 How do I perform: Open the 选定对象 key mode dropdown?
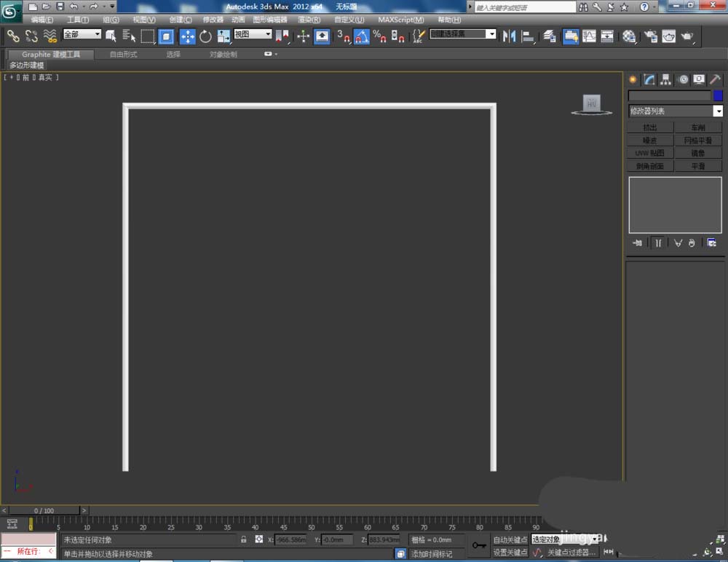click(x=565, y=539)
